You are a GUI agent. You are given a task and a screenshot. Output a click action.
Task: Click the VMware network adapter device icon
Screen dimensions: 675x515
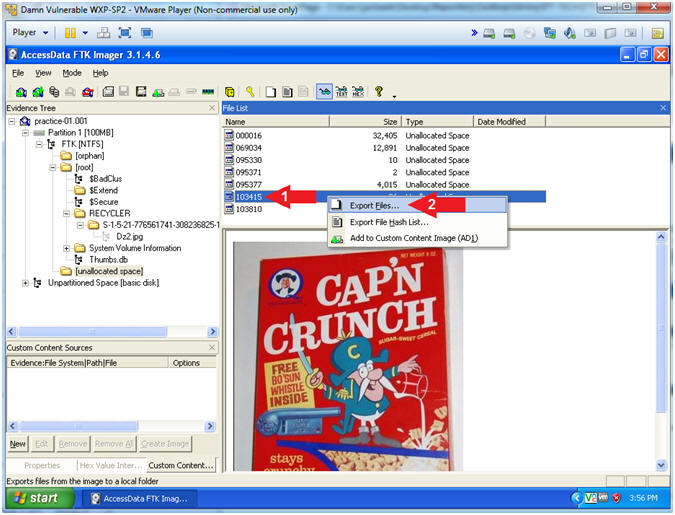pyautogui.click(x=550, y=33)
